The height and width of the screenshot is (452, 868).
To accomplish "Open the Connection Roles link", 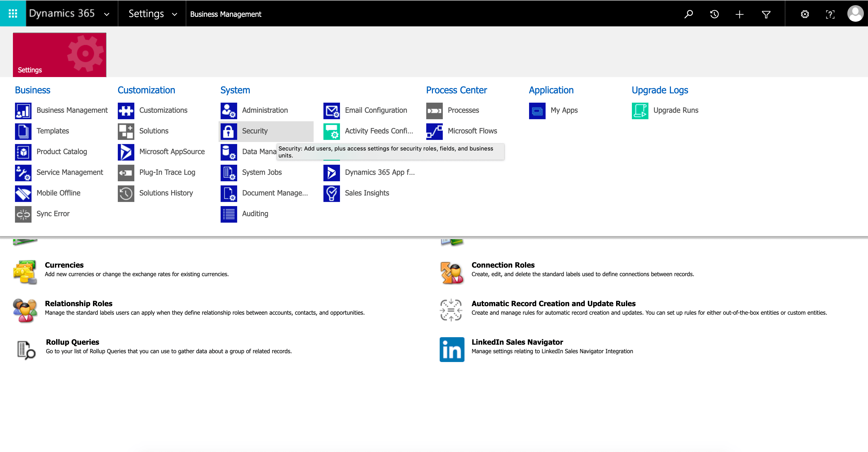I will pyautogui.click(x=503, y=265).
